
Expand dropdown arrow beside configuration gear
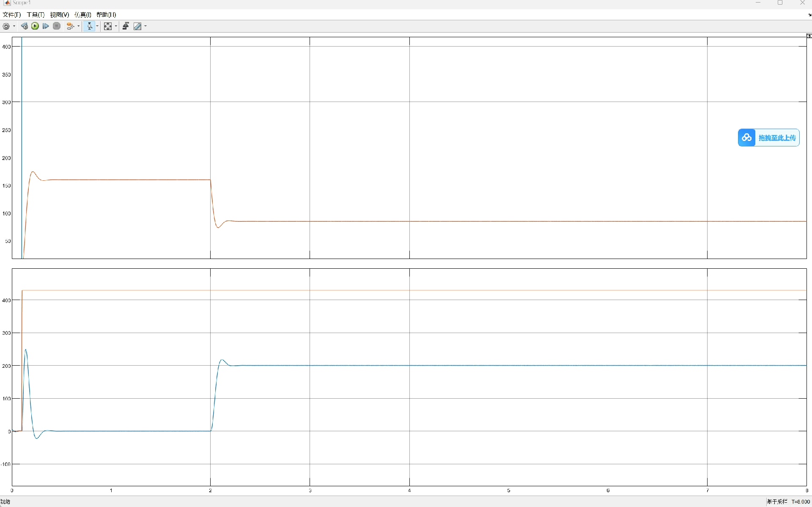pyautogui.click(x=14, y=26)
